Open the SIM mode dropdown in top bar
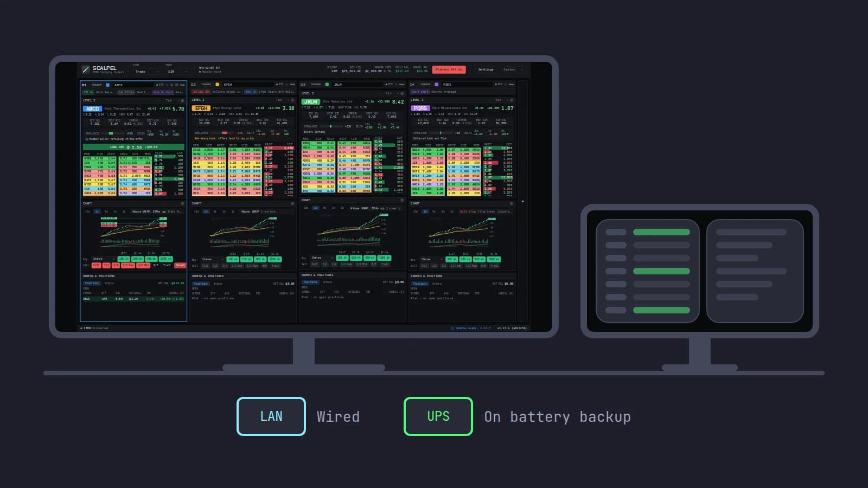 tap(178, 72)
